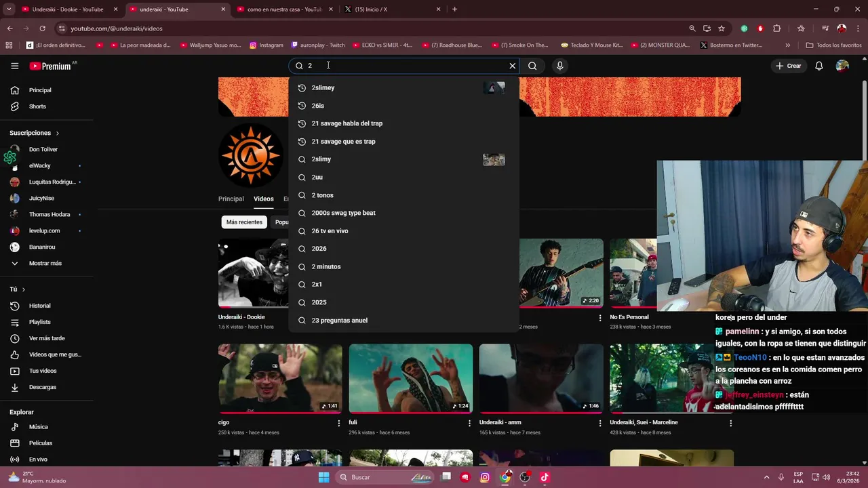Open Todos los favoritos folder
The height and width of the screenshot is (488, 868).
833,45
